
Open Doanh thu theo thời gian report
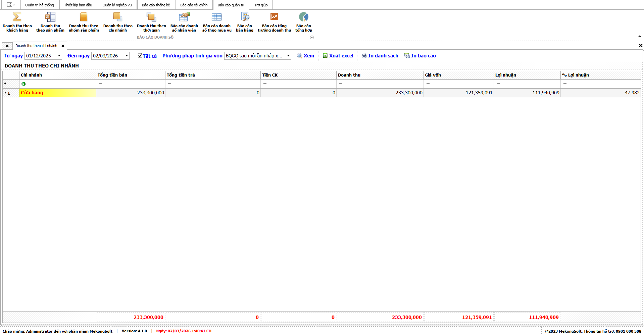click(151, 22)
